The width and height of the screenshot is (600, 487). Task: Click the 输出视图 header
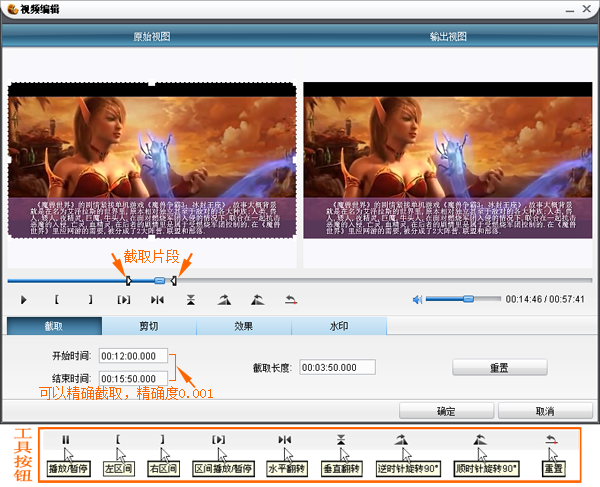448,37
